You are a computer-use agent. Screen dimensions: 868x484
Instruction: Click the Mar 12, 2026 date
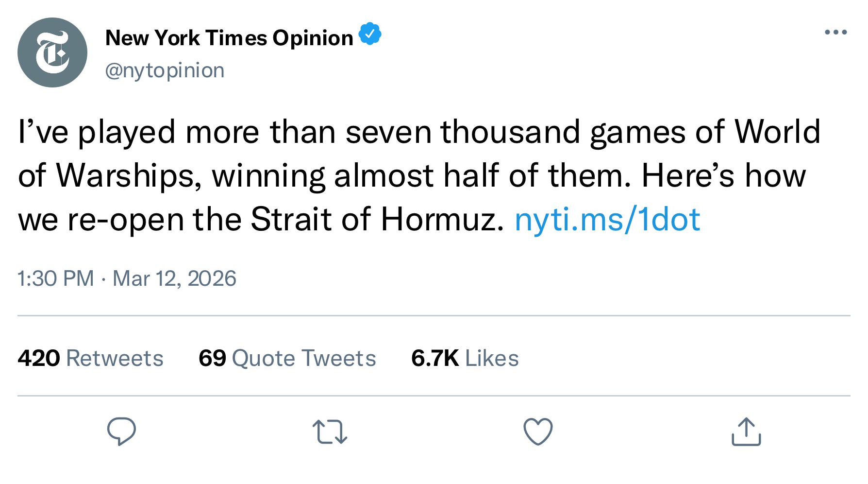pyautogui.click(x=174, y=278)
